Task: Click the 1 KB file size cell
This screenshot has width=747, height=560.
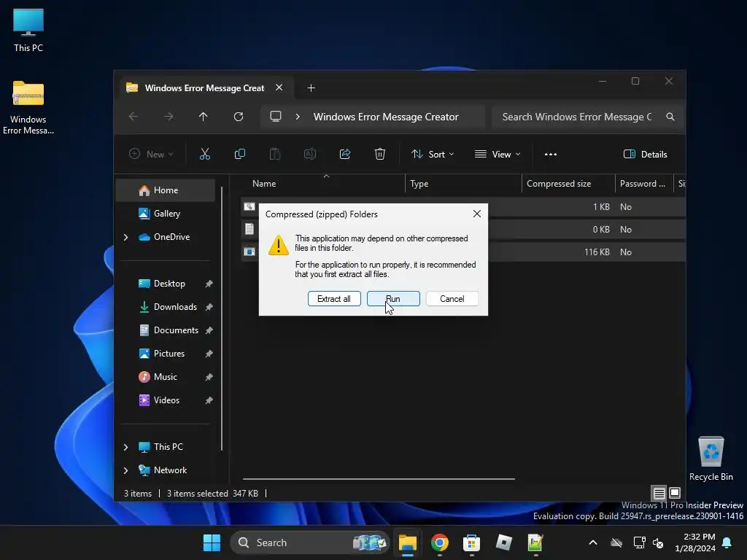Action: 601,206
